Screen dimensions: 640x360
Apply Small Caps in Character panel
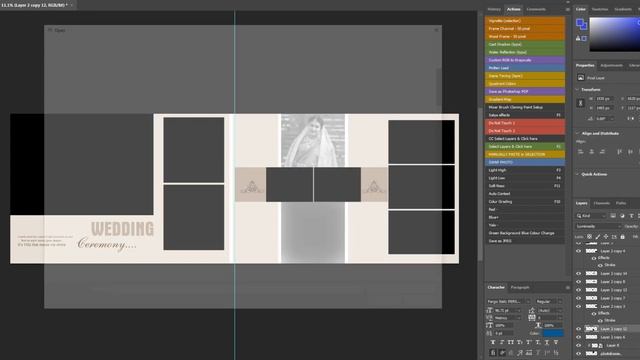pos(520,342)
